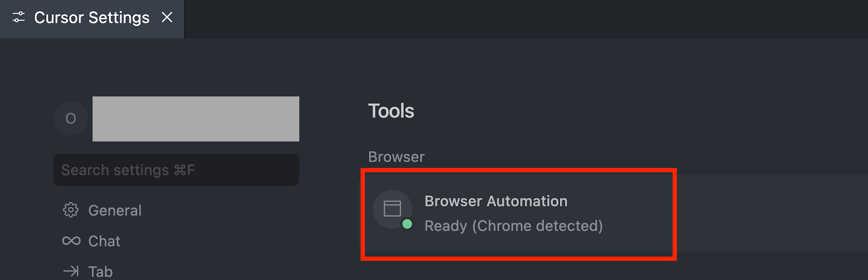The image size is (868, 280).
Task: Open the Tab settings section
Action: [x=100, y=272]
